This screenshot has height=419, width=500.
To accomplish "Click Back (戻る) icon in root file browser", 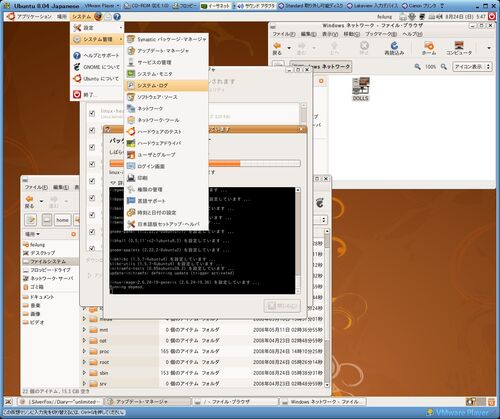I will [x=30, y=202].
